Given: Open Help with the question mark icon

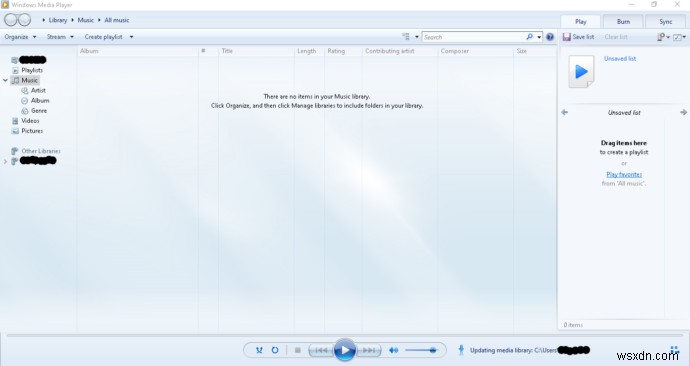Looking at the screenshot, I should click(x=550, y=37).
